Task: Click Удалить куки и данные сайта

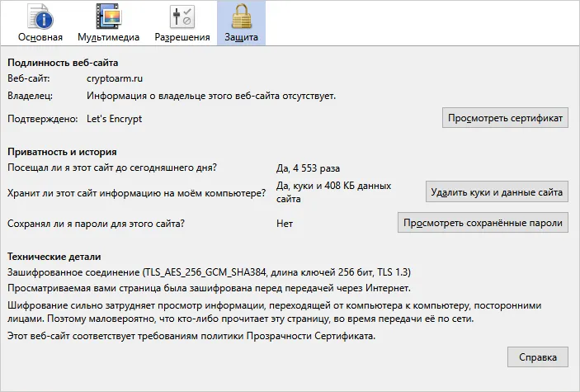Action: tap(497, 191)
